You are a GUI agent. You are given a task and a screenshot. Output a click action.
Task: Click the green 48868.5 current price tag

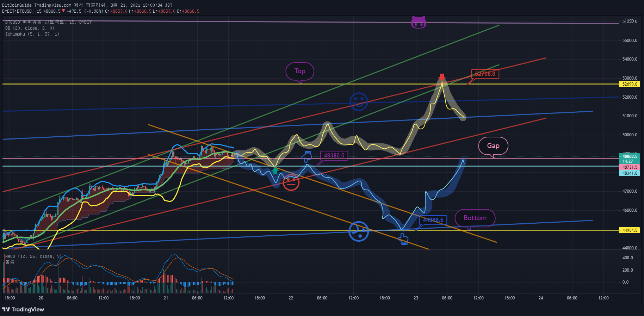point(629,156)
